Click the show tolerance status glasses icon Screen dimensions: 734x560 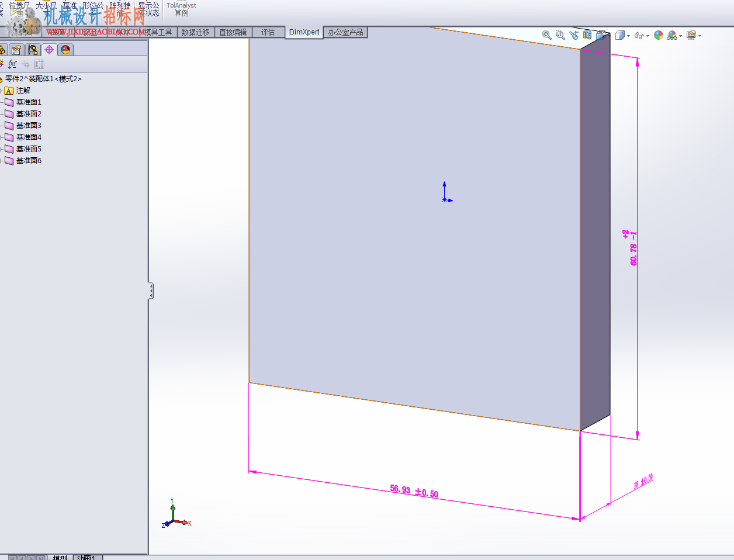[12, 64]
